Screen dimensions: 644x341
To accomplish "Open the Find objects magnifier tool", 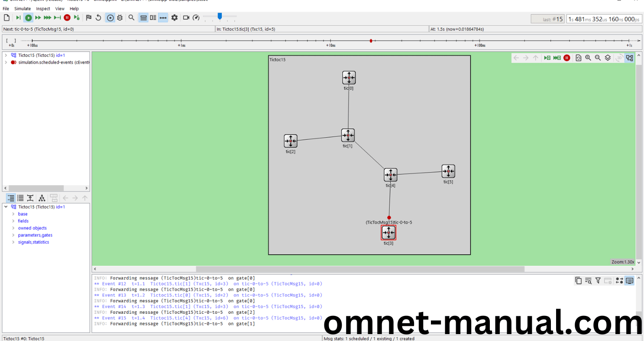I will (x=131, y=18).
